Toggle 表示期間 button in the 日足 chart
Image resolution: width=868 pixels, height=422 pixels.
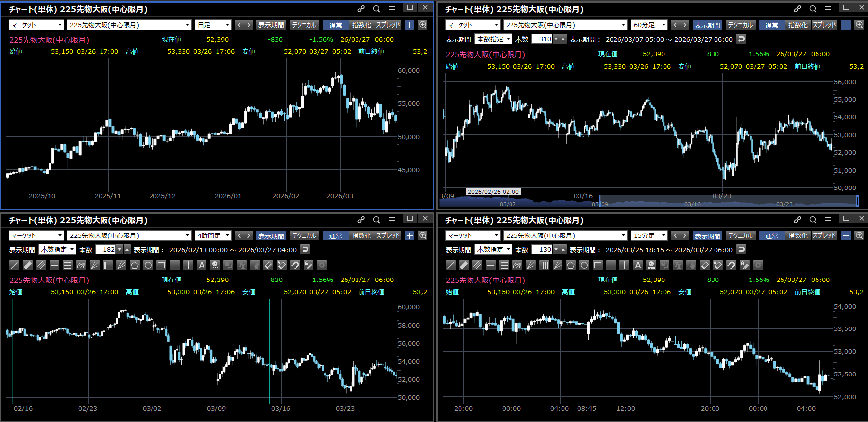tap(271, 25)
